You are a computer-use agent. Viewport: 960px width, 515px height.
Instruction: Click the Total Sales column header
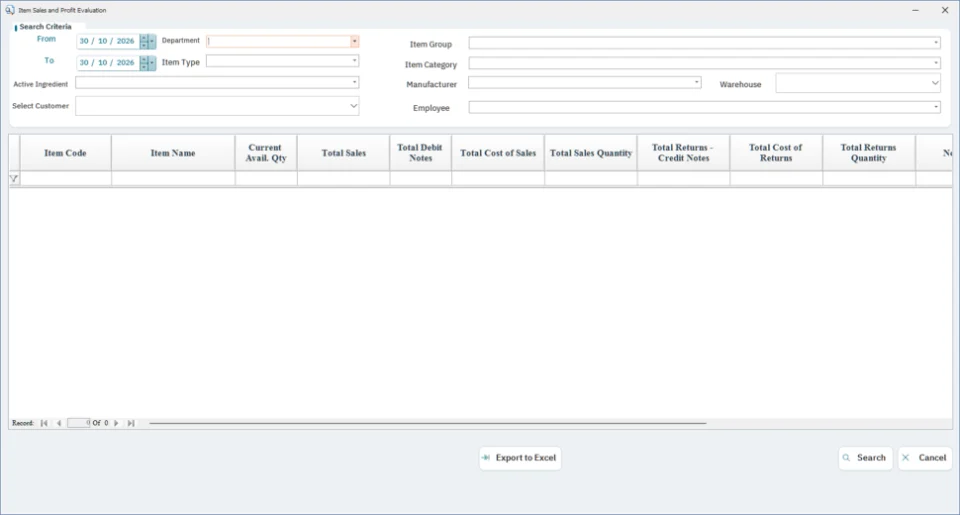point(343,153)
